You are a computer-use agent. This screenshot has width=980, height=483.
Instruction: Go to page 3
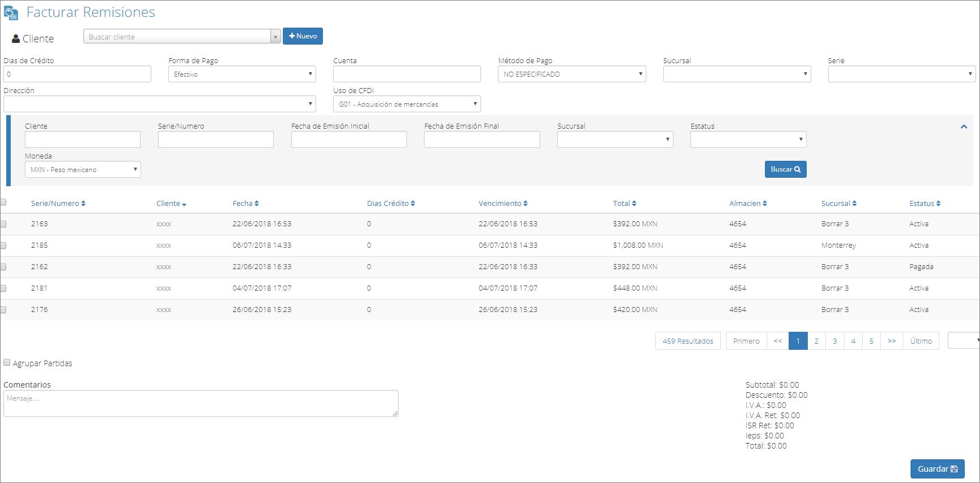pyautogui.click(x=835, y=341)
